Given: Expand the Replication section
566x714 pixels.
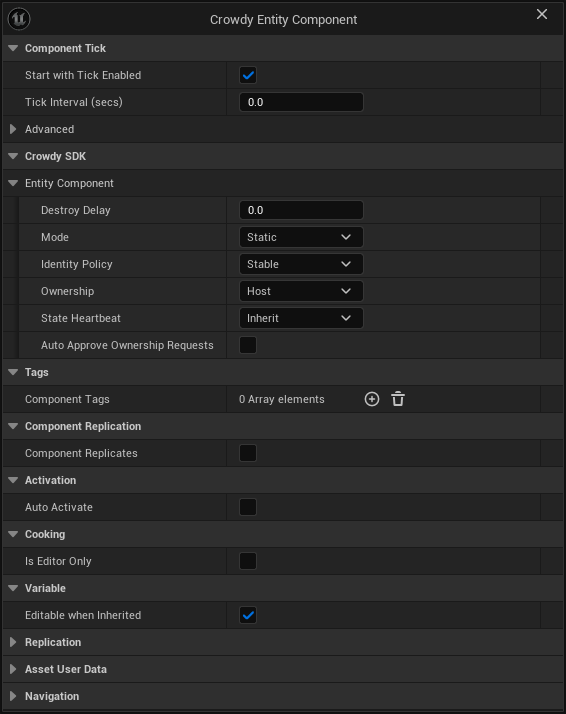Looking at the screenshot, I should (13, 642).
